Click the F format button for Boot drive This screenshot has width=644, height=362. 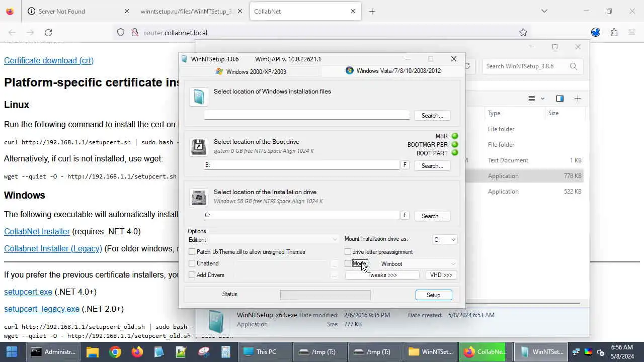tap(405, 165)
